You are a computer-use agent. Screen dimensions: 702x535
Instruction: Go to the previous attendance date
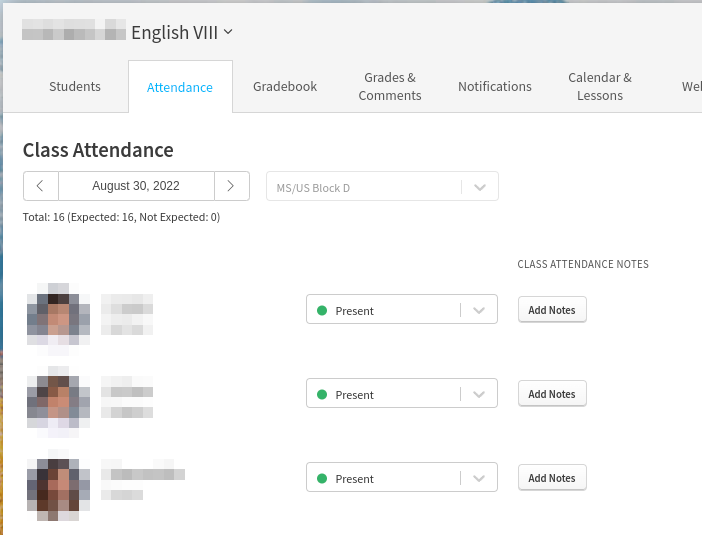(41, 186)
